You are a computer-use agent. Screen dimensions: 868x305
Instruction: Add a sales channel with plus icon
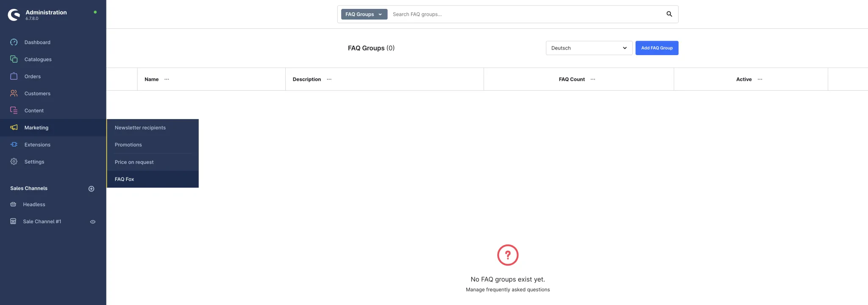click(x=91, y=189)
